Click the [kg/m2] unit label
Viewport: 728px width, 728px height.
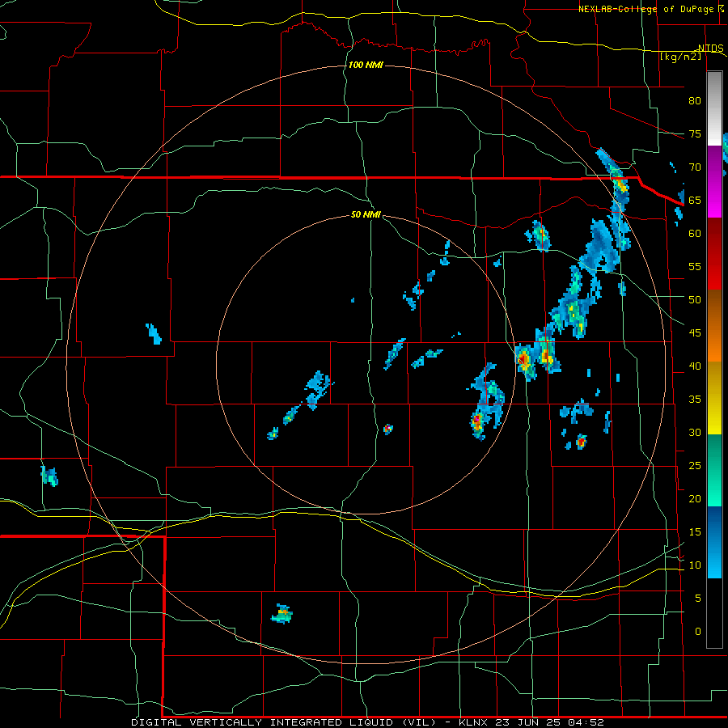[680, 57]
